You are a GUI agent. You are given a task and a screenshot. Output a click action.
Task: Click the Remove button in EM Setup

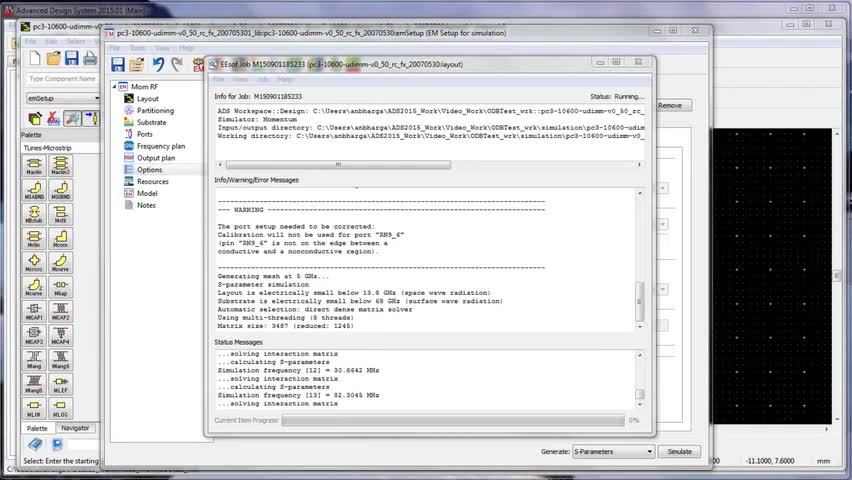click(669, 105)
